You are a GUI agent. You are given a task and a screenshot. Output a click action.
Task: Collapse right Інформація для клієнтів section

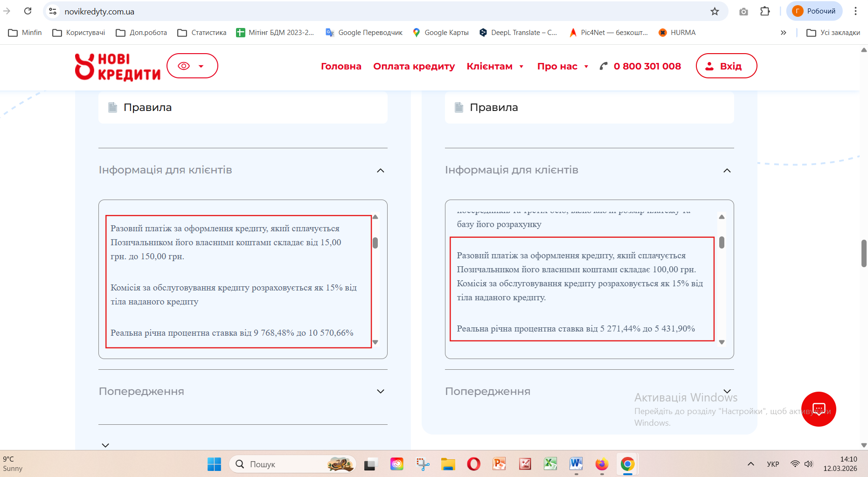(x=727, y=171)
